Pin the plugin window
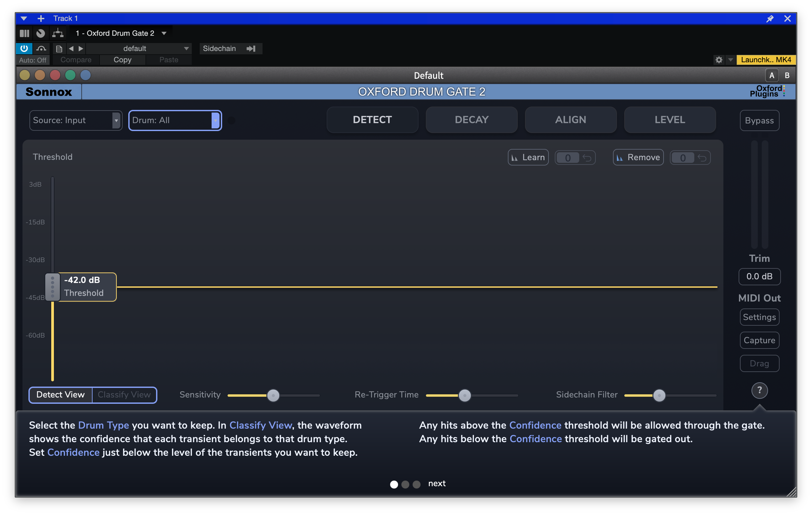The width and height of the screenshot is (812, 515). (770, 19)
